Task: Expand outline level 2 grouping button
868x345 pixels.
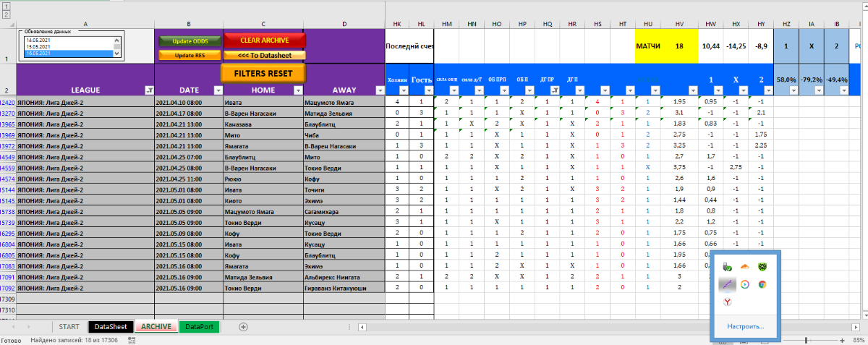Action: pos(7,14)
